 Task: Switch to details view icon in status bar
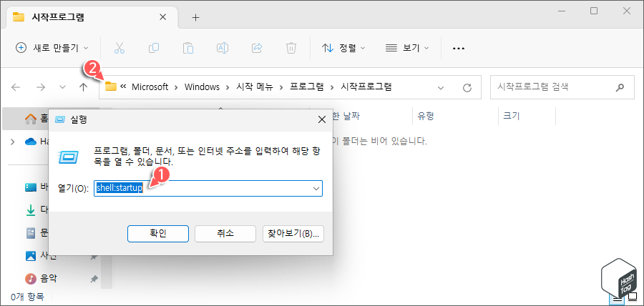click(618, 300)
